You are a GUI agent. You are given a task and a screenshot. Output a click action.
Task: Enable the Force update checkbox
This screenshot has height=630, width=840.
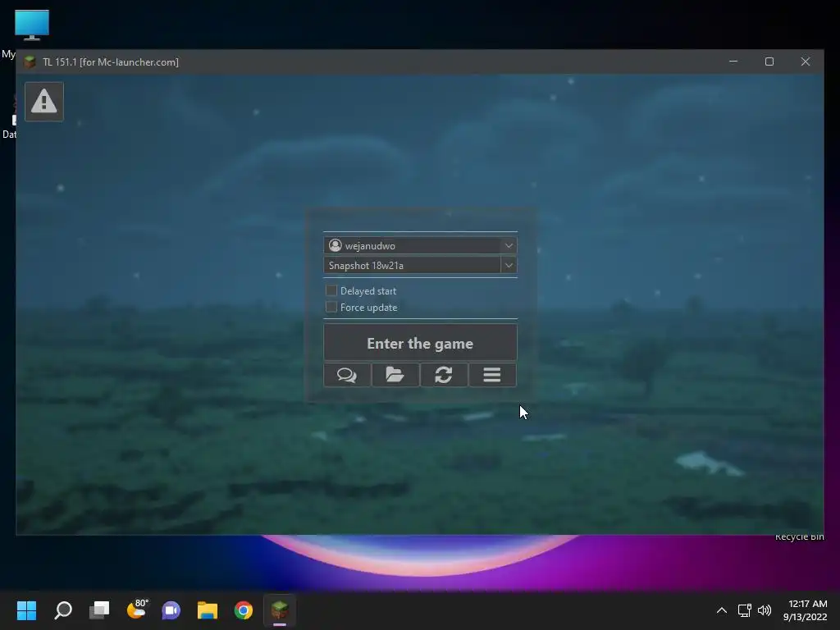pos(331,307)
